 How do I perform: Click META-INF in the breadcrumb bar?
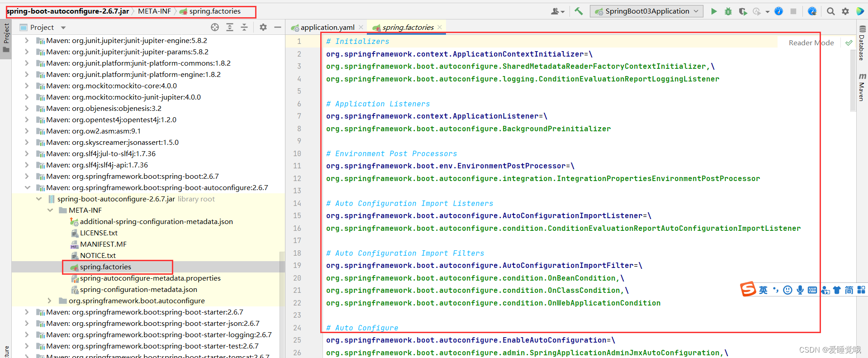pos(154,11)
